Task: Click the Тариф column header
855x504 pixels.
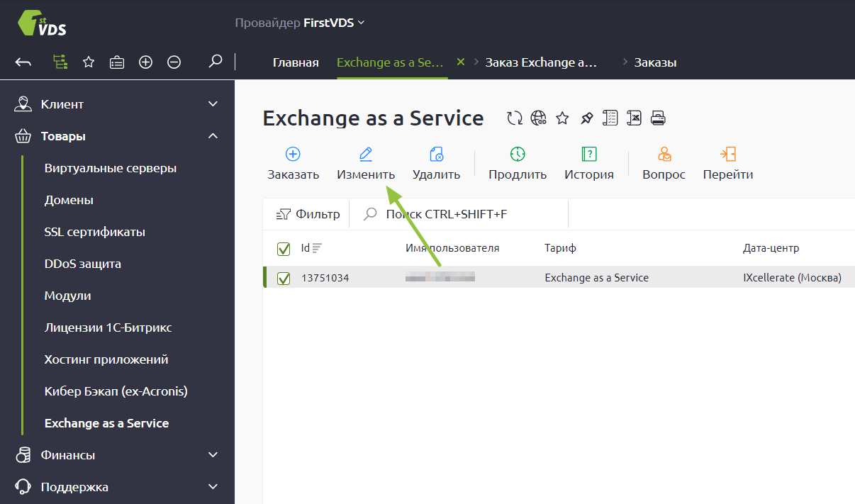Action: (x=560, y=248)
